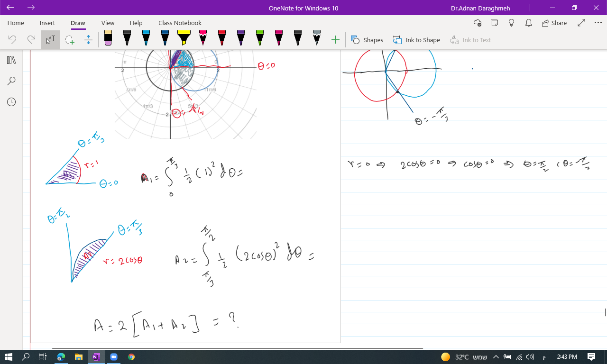Viewport: 607px width, 364px height.
Task: Open Zoom from the taskbar
Action: coord(114,357)
